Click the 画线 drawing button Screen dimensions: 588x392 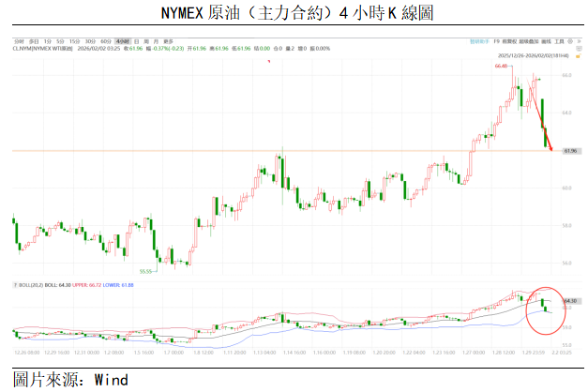point(544,41)
